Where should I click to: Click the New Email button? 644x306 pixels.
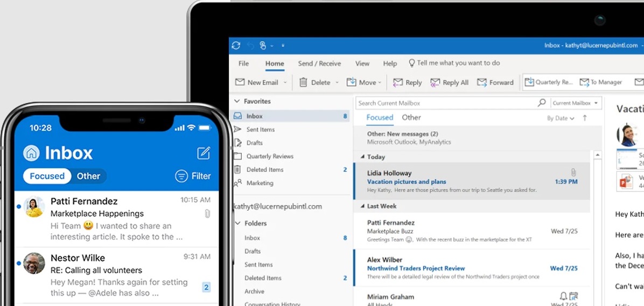coord(257,82)
